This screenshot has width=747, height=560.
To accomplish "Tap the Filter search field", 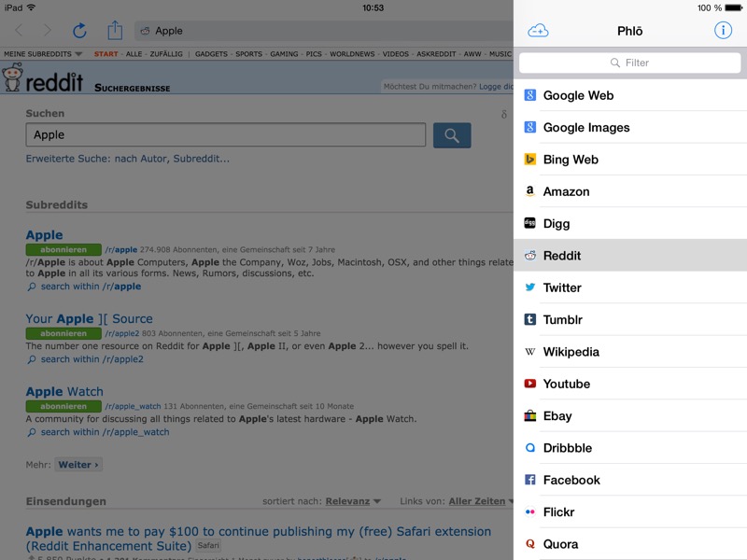I will pos(630,63).
